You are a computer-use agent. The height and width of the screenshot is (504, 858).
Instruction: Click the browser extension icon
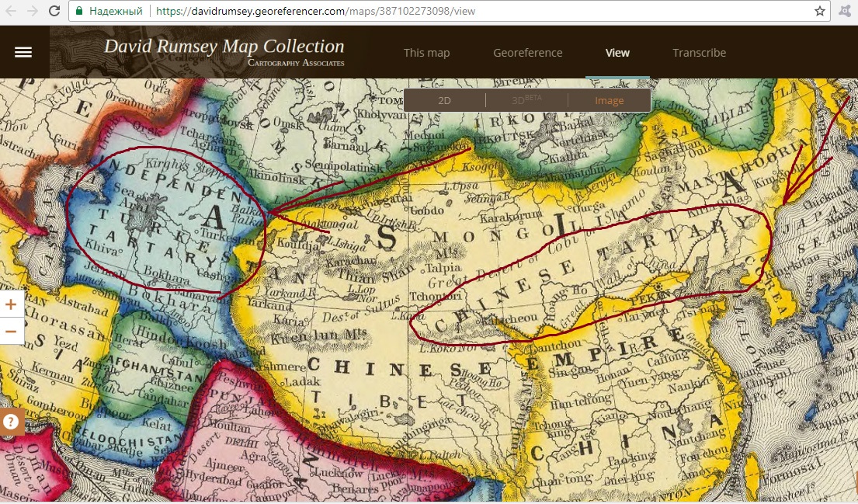click(845, 11)
